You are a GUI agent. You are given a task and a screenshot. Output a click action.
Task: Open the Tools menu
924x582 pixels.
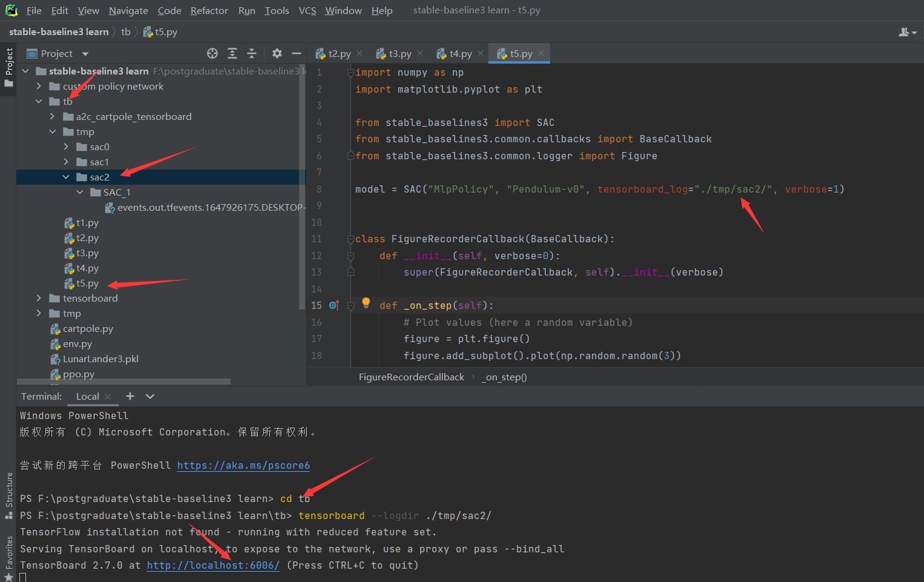277,10
